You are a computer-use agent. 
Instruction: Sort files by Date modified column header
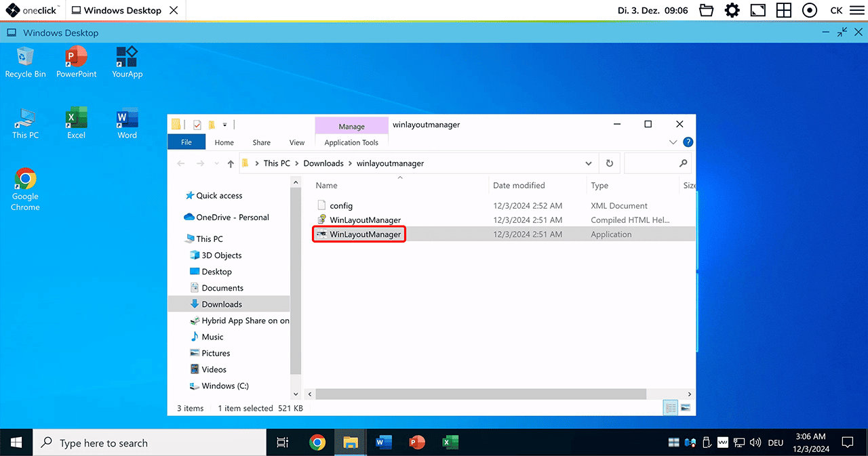(519, 185)
